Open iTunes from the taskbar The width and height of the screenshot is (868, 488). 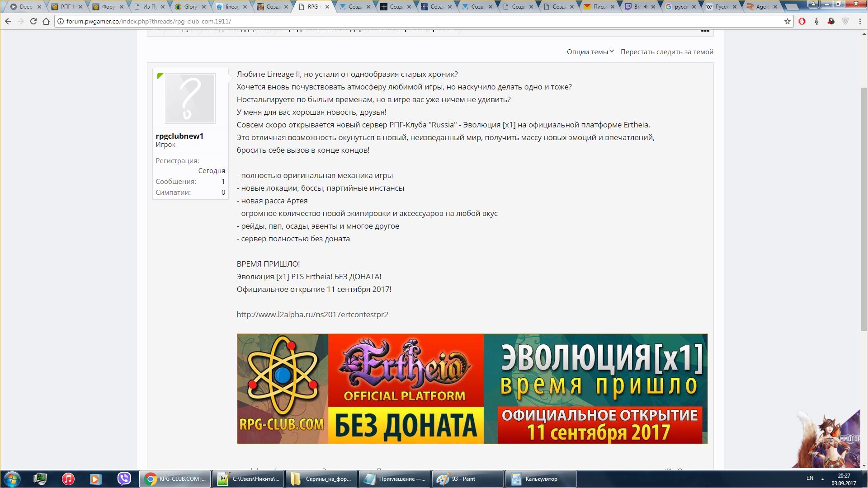tap(68, 479)
